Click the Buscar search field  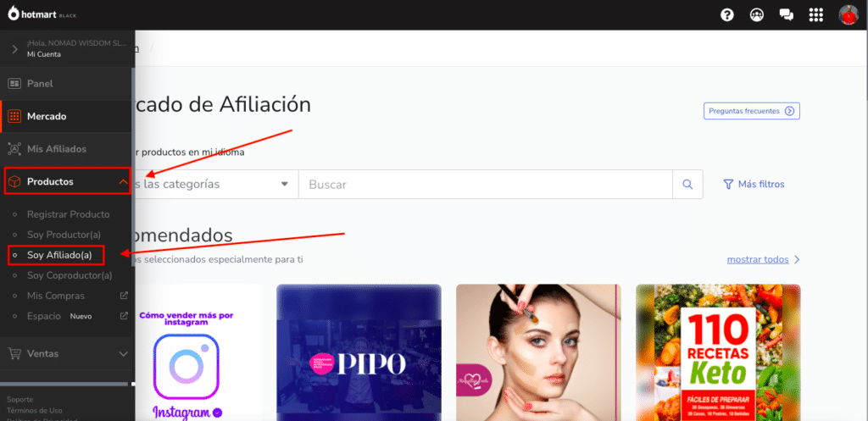[x=485, y=184]
